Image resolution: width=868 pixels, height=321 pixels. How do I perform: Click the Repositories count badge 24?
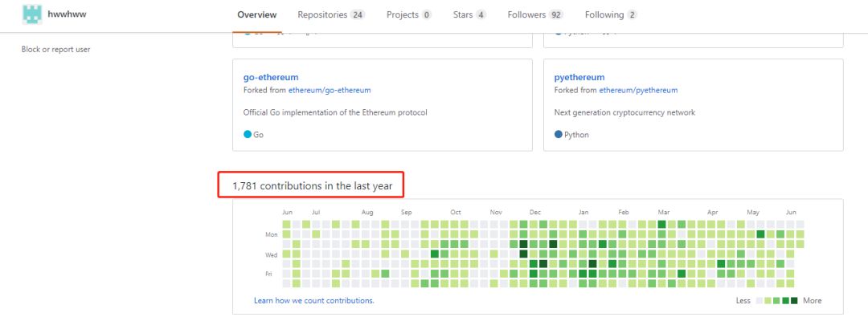(x=358, y=14)
